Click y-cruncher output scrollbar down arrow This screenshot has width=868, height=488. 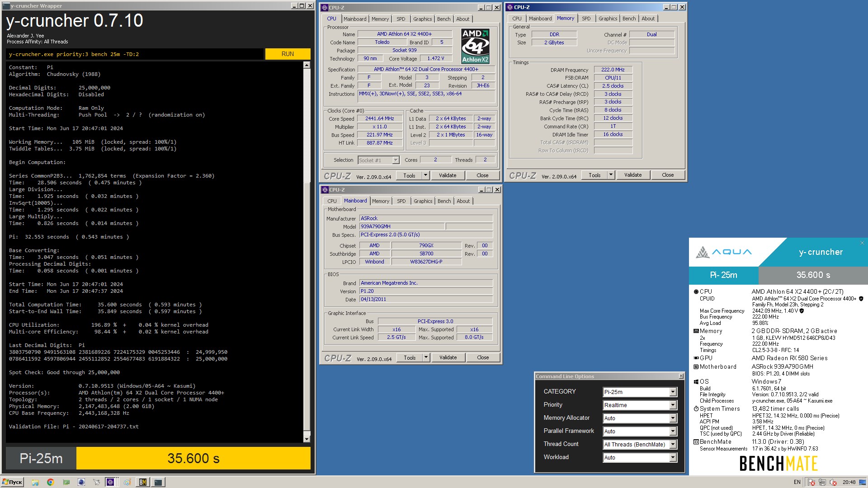[307, 439]
